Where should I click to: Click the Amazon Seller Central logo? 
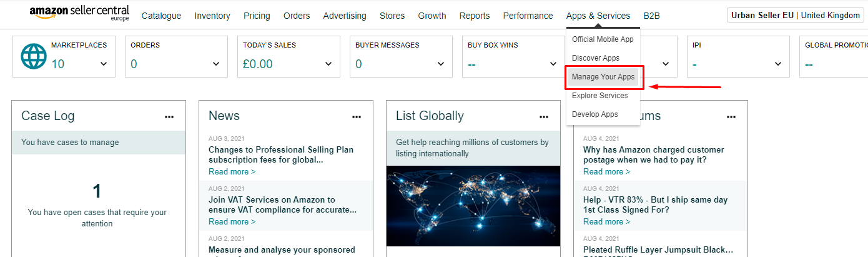click(x=79, y=14)
